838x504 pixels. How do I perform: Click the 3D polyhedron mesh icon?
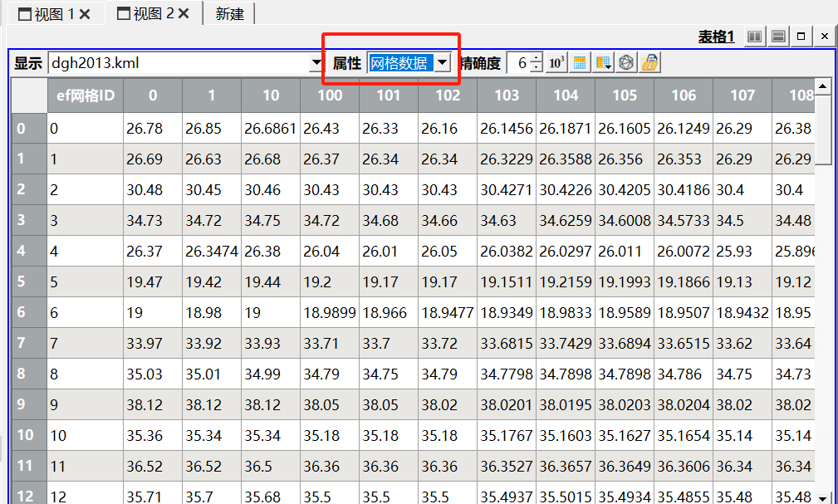click(x=626, y=63)
